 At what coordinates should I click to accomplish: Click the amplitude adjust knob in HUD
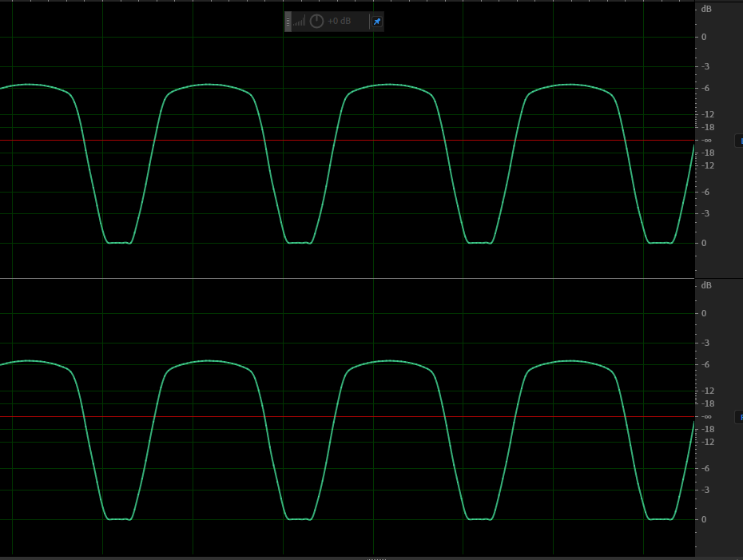316,22
